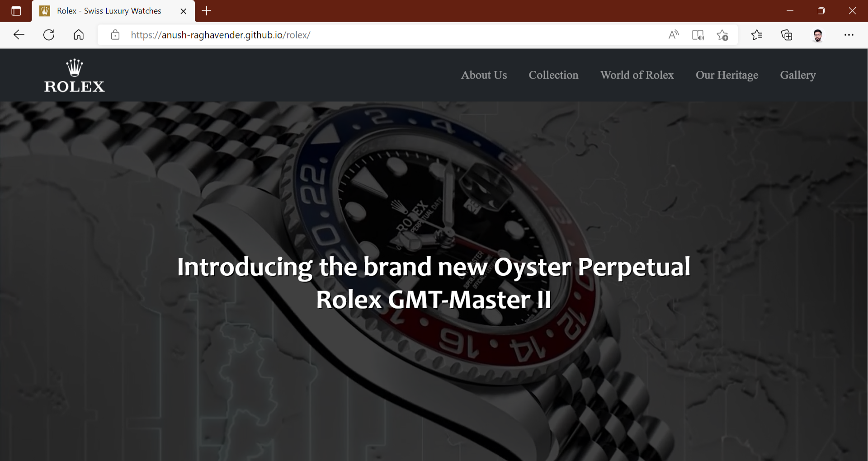The height and width of the screenshot is (461, 868).
Task: Open World of Rolex
Action: tap(637, 75)
